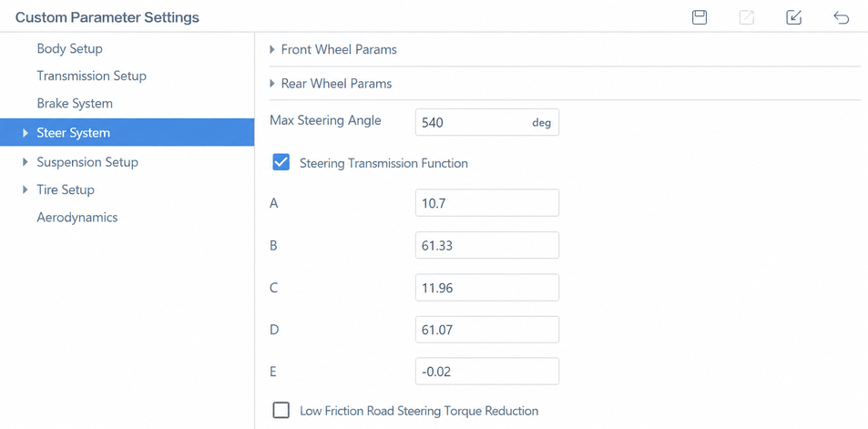Viewport: 868px width, 429px height.
Task: Open Body Setup in sidebar
Action: tap(70, 48)
